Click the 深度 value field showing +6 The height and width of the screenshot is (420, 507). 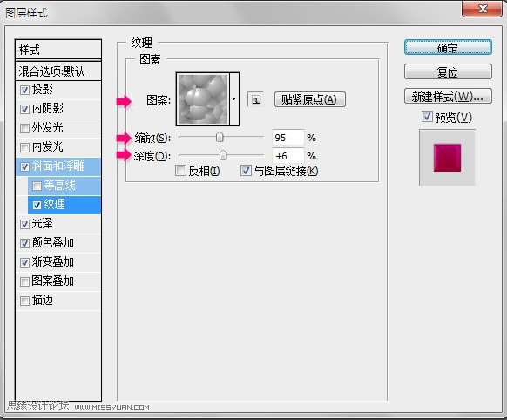(287, 156)
